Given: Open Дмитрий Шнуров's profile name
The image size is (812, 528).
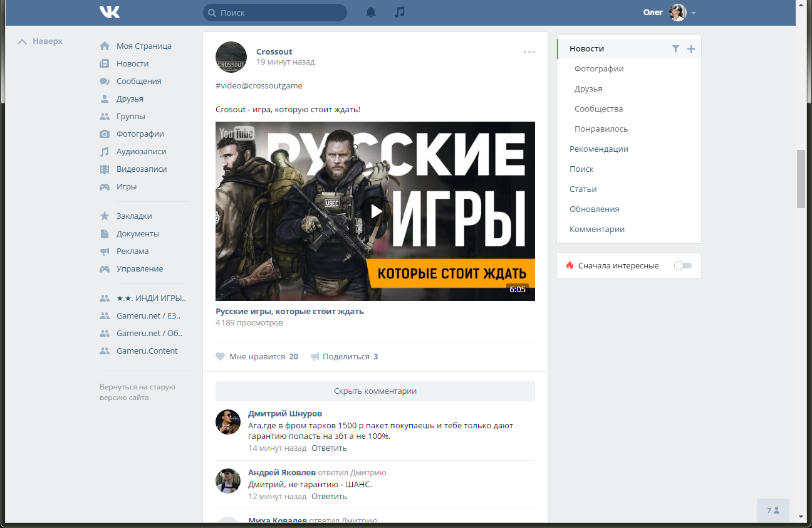Looking at the screenshot, I should point(285,413).
